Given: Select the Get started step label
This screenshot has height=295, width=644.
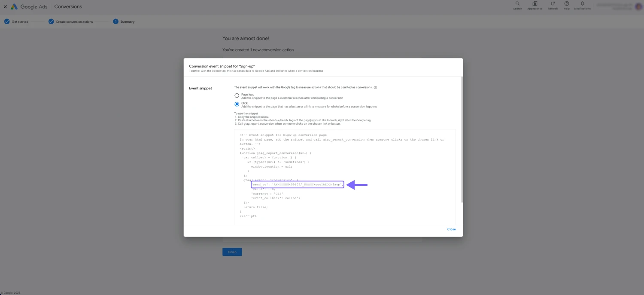Looking at the screenshot, I should pos(19,22).
